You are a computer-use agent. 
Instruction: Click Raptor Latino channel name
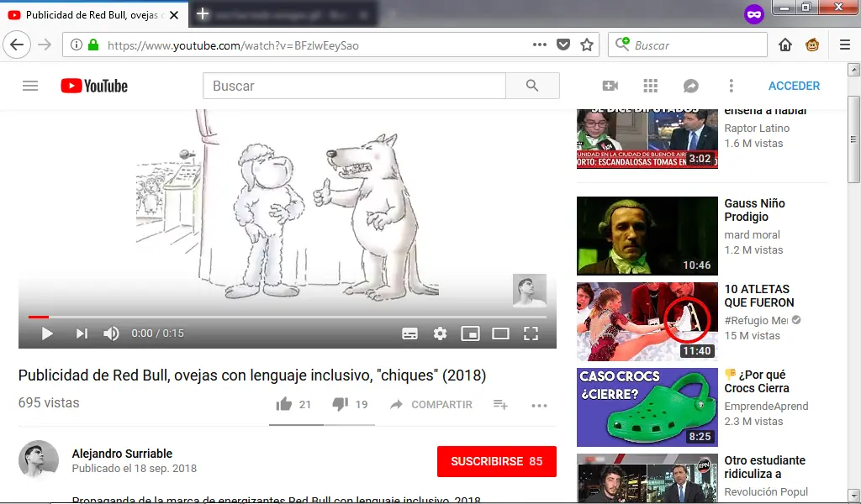point(757,128)
